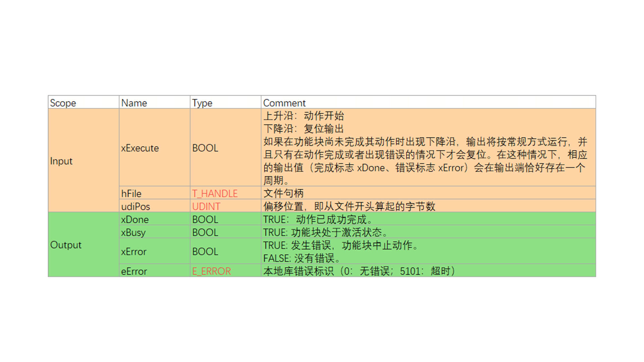Click the xError name cell

coord(134,251)
